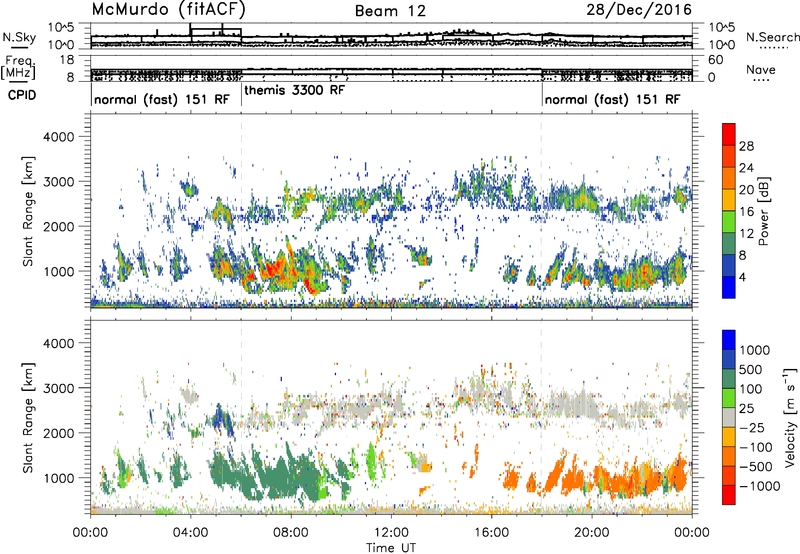This screenshot has height=554, width=800.
Task: Click the blue bottom of power colorbar
Action: pos(729,287)
